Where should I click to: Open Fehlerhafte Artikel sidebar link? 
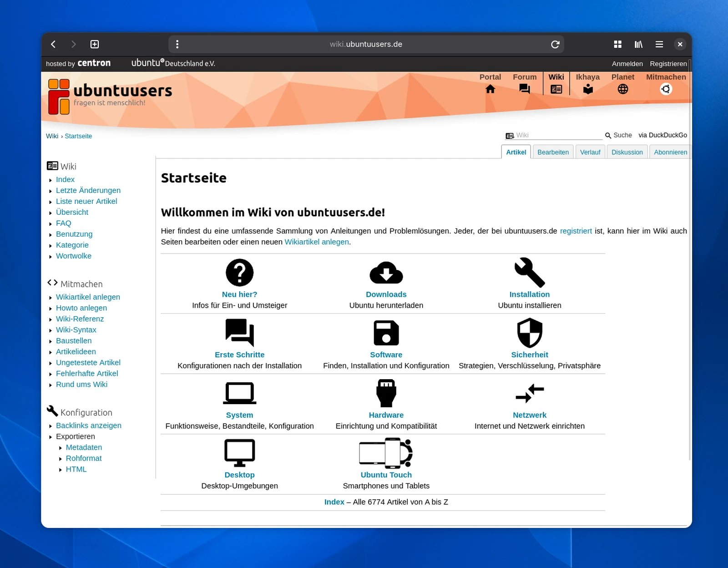[87, 373]
